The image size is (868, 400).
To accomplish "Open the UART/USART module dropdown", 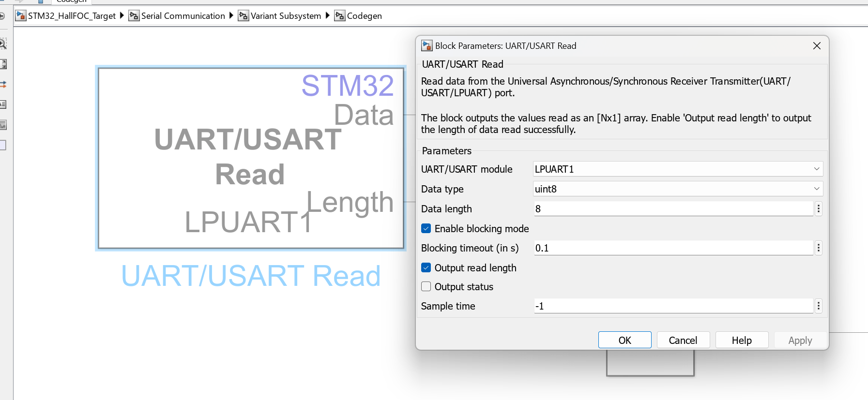I will pos(677,169).
